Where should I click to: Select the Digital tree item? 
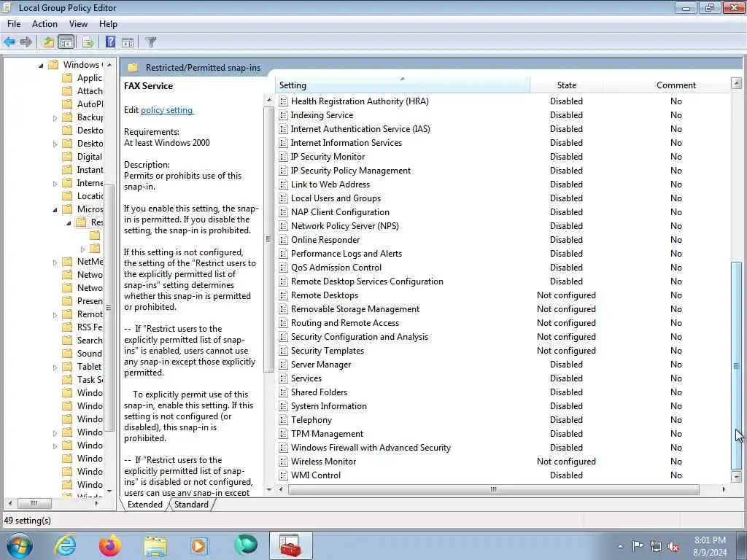click(90, 157)
